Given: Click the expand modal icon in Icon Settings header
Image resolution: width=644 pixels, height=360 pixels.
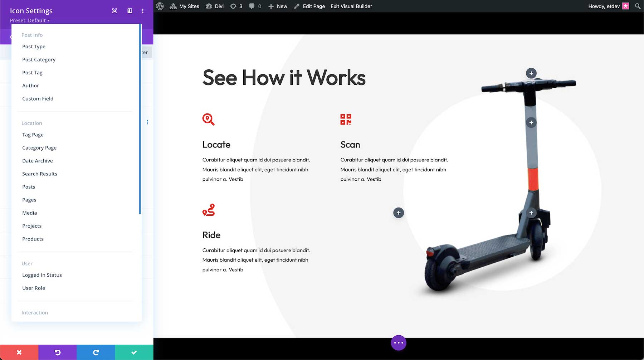Looking at the screenshot, I should coord(114,11).
